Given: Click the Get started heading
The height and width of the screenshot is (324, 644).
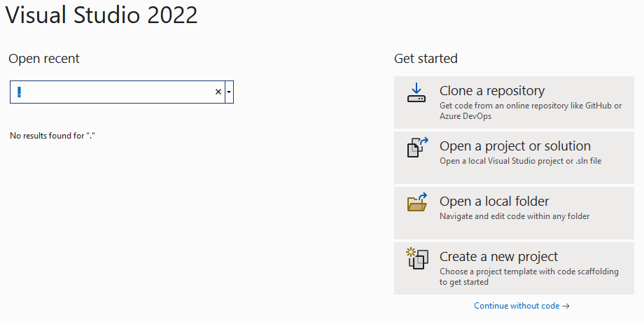Looking at the screenshot, I should click(x=426, y=59).
